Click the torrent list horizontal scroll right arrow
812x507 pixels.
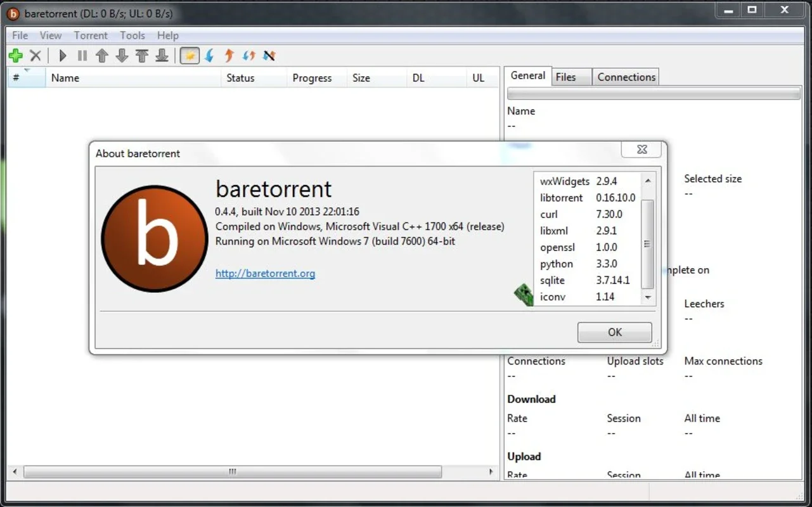491,472
